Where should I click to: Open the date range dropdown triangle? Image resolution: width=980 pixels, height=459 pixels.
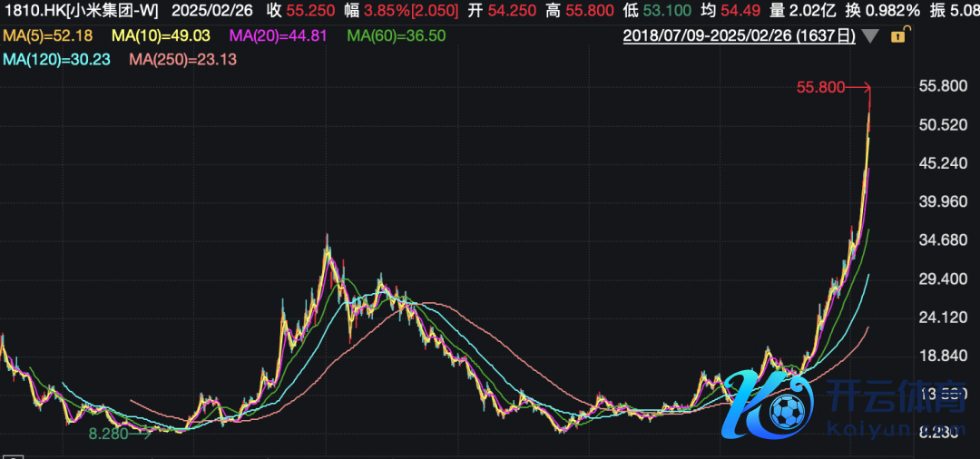[871, 37]
